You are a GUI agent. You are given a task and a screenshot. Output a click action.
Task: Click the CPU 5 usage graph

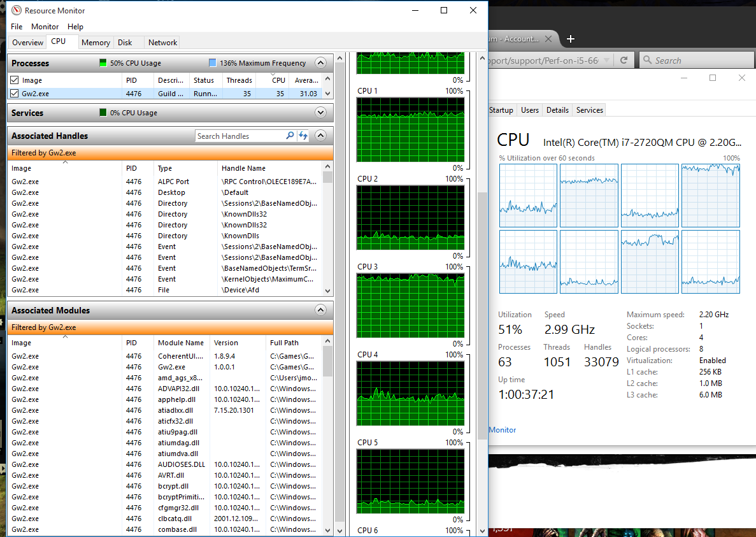410,482
